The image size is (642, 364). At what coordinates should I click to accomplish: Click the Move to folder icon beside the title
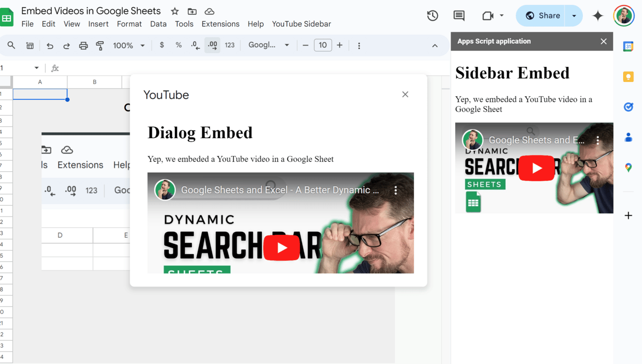(x=192, y=11)
